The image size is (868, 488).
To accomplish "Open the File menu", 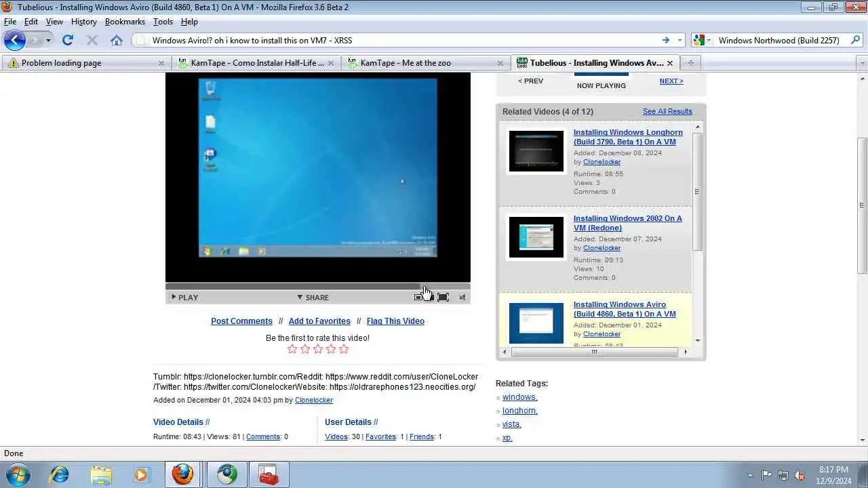I will pos(10,22).
